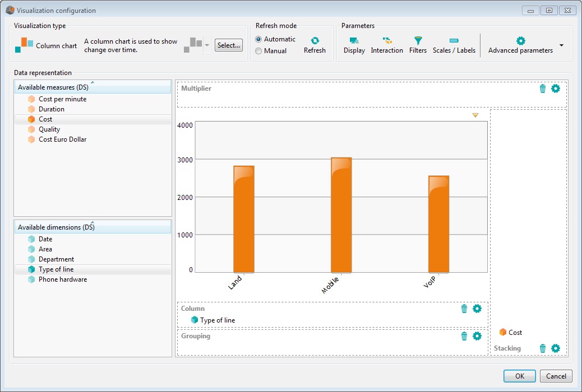Viewport: 582px width, 392px height.
Task: Select the Cost measure in list
Action: coord(93,119)
